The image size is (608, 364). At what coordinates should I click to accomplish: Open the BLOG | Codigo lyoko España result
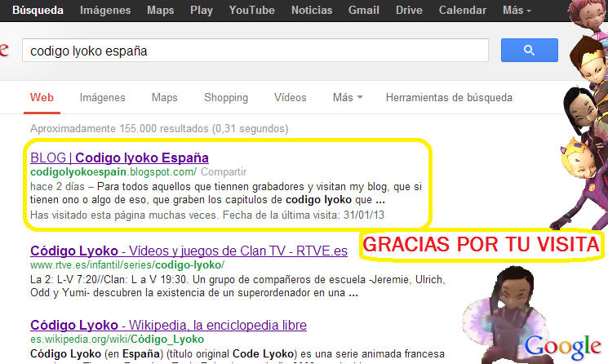[x=119, y=158]
